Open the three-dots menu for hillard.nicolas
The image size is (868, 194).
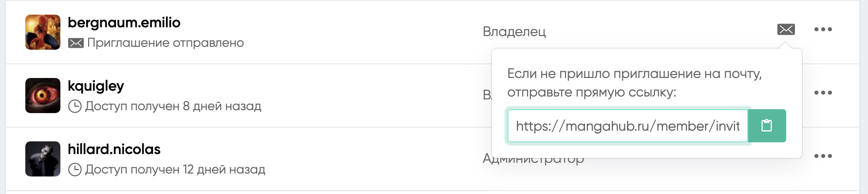pos(823,156)
